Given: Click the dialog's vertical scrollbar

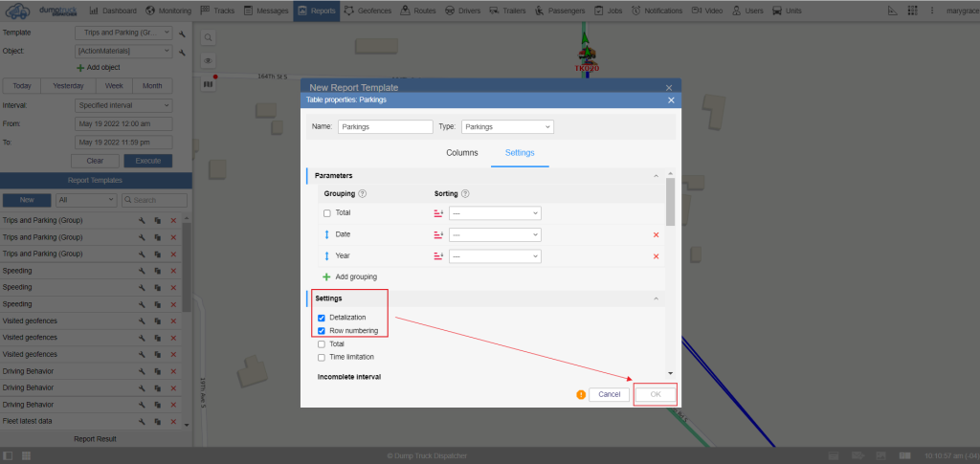Looking at the screenshot, I should point(670,201).
